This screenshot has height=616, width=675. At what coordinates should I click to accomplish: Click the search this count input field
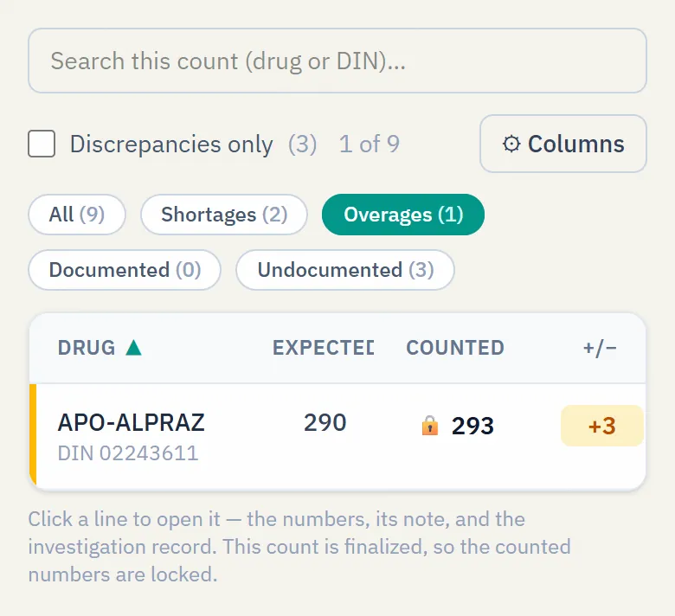[337, 61]
